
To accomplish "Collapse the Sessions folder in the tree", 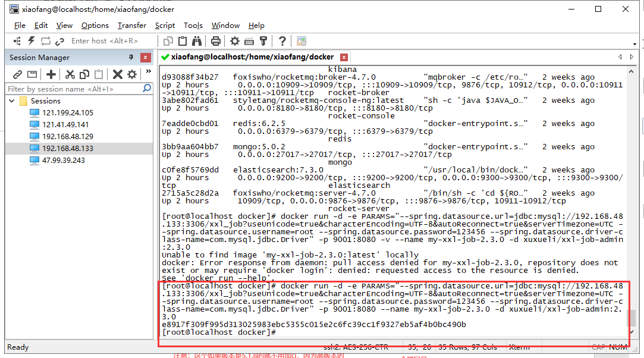I will pyautogui.click(x=12, y=102).
